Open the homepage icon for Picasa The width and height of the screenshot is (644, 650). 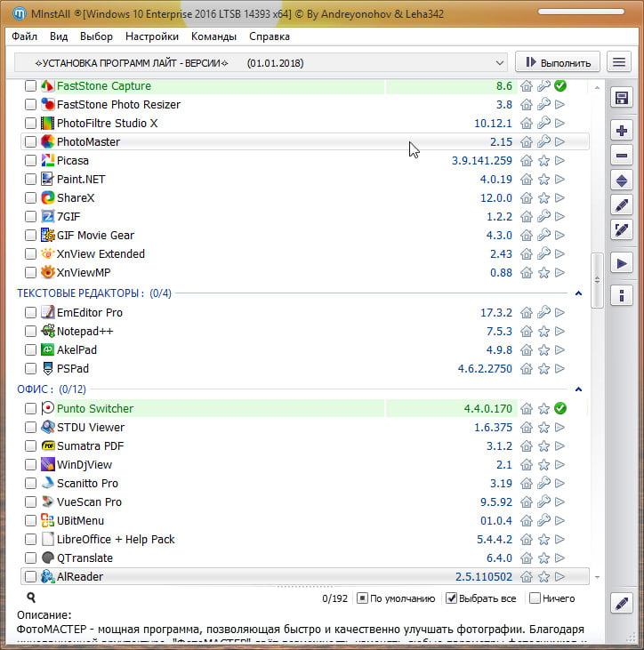[x=527, y=161]
